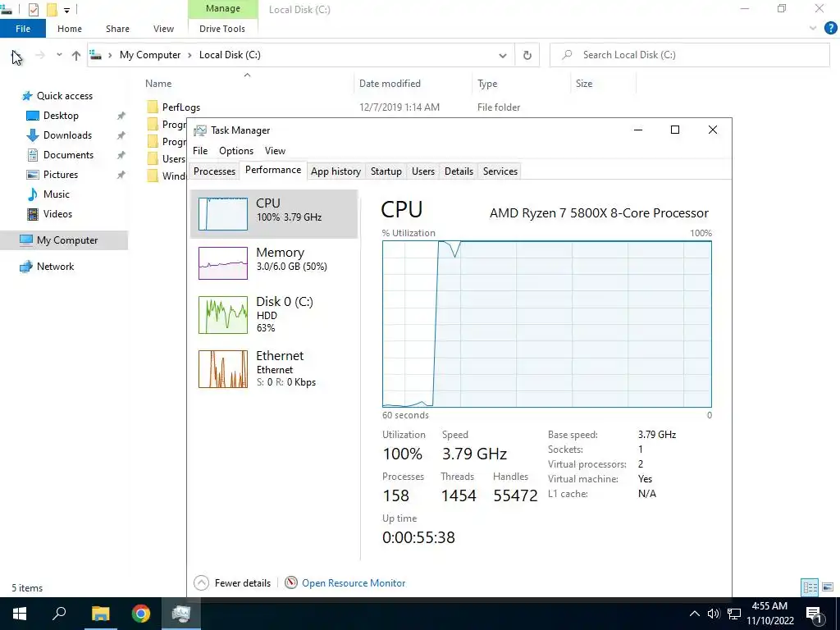Open taskbar search magnifier
This screenshot has width=840, height=630.
[59, 614]
